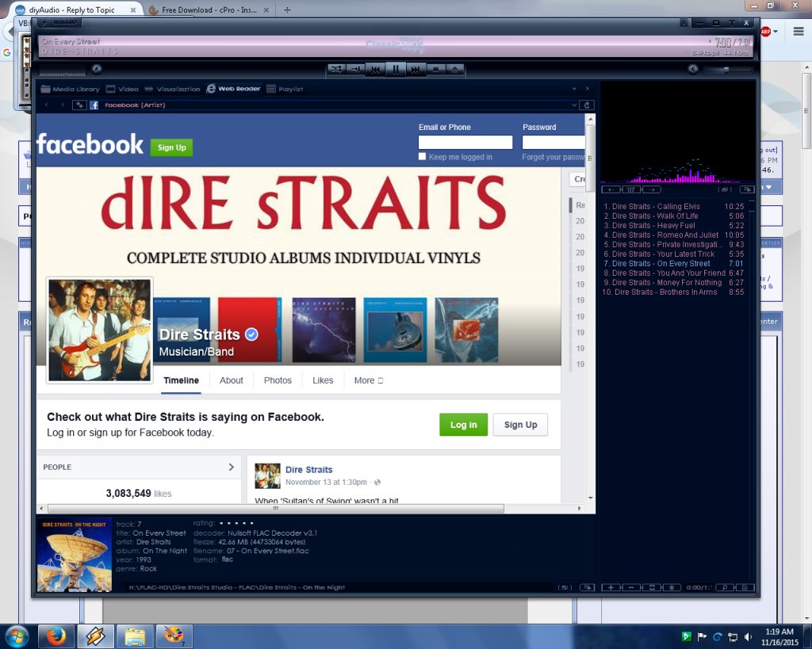Open file with the eject button
The width and height of the screenshot is (812, 649).
pos(454,70)
